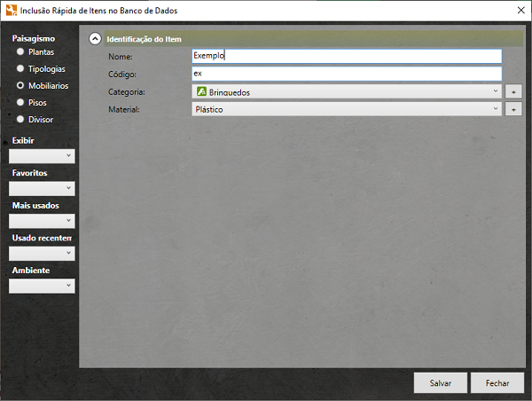Open the Mais usados dropdown
Screen dimensions: 532x401
[x=42, y=221]
